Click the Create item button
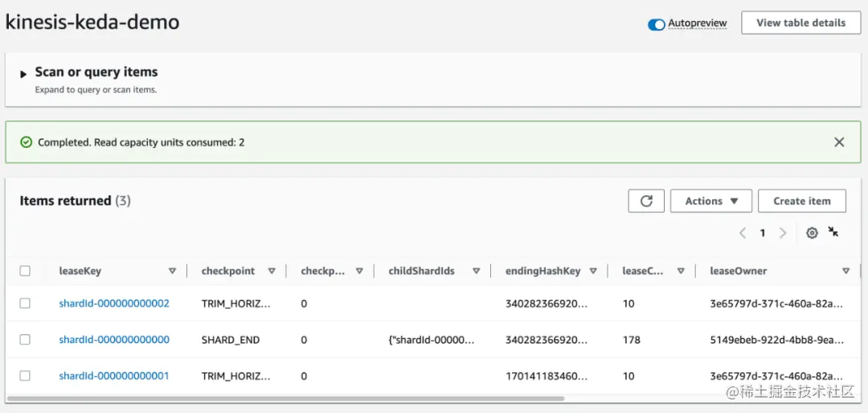The height and width of the screenshot is (413, 868). (801, 201)
